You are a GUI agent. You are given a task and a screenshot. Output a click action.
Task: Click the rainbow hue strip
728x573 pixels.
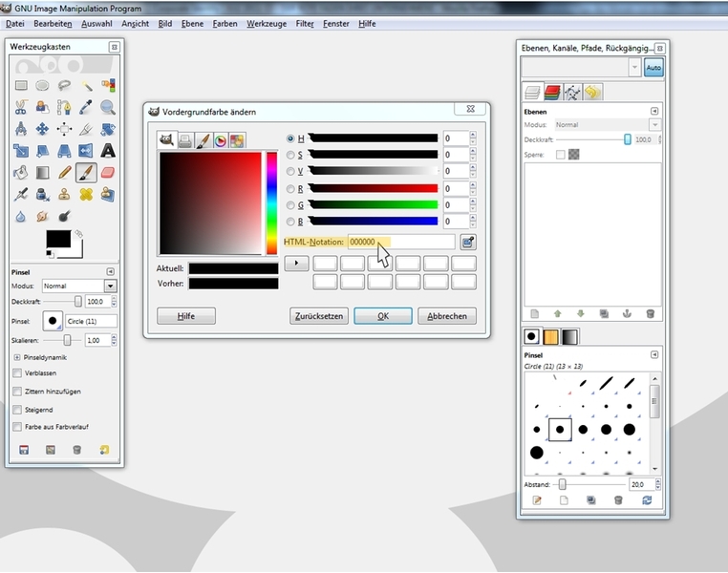click(271, 203)
